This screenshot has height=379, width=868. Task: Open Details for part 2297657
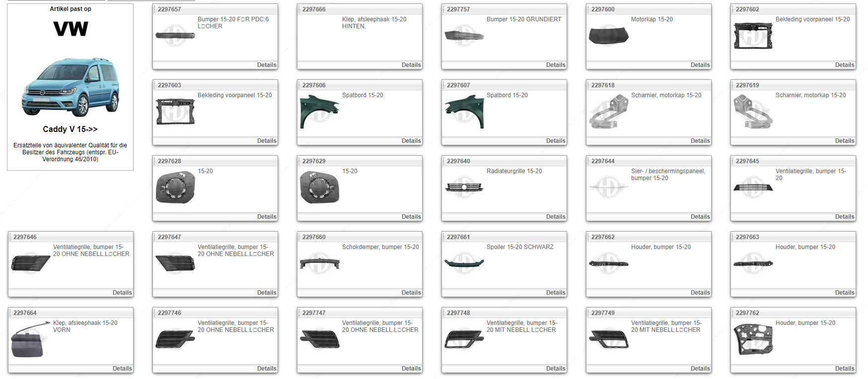(x=267, y=65)
